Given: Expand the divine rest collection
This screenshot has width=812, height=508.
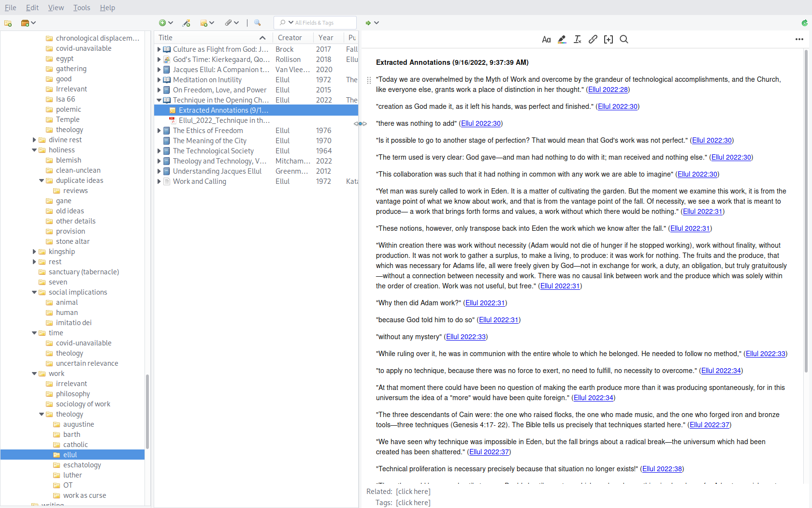Looking at the screenshot, I should pyautogui.click(x=34, y=140).
